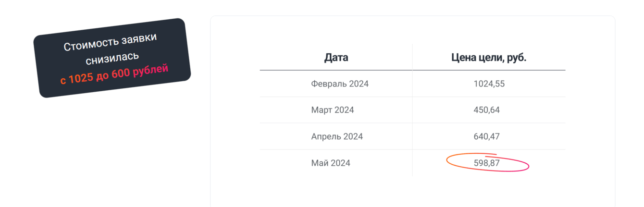Image resolution: width=644 pixels, height=207 pixels.
Task: Click the circled value 598,87
Action: (486, 163)
